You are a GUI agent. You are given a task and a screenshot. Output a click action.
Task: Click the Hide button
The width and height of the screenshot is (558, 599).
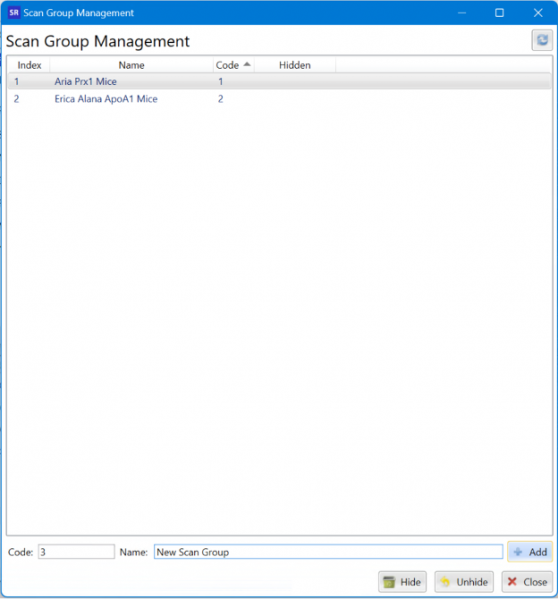pos(402,582)
